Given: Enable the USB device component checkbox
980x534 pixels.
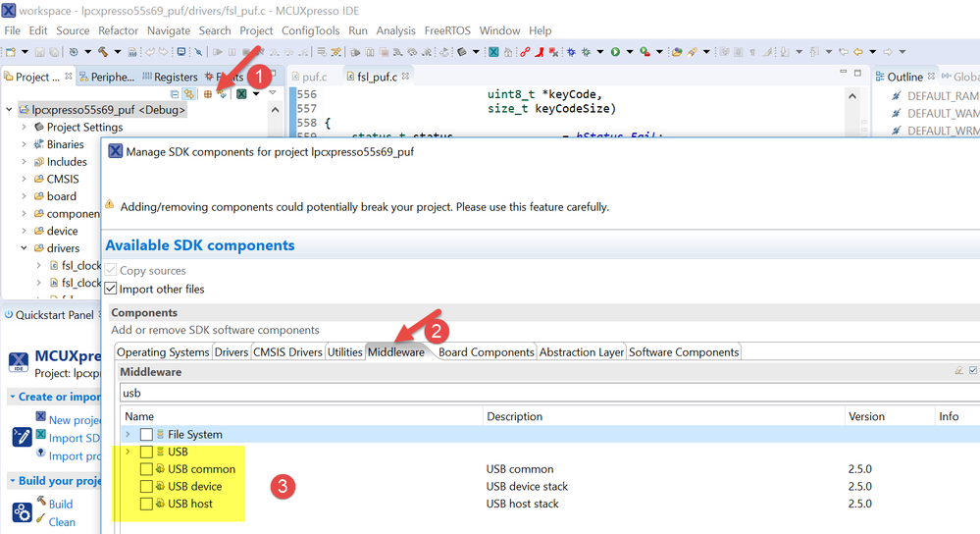Looking at the screenshot, I should (146, 486).
